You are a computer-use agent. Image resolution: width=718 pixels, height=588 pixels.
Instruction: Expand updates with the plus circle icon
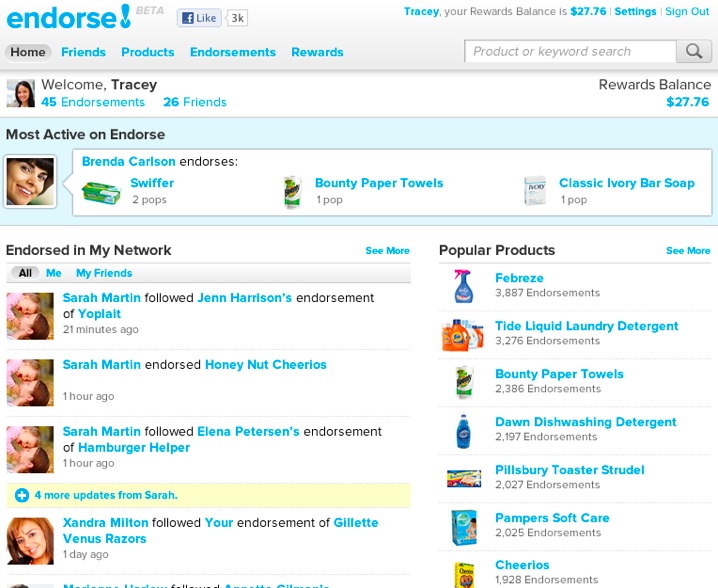click(22, 495)
